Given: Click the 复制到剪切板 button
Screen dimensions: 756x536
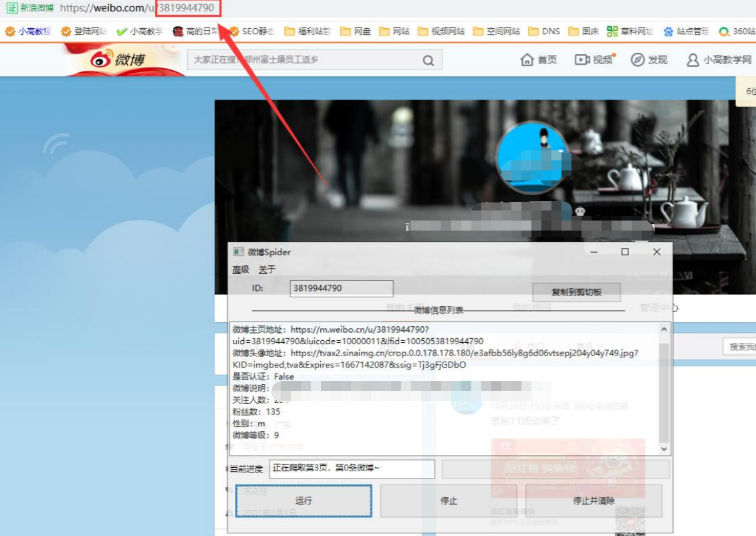Looking at the screenshot, I should pos(576,292).
